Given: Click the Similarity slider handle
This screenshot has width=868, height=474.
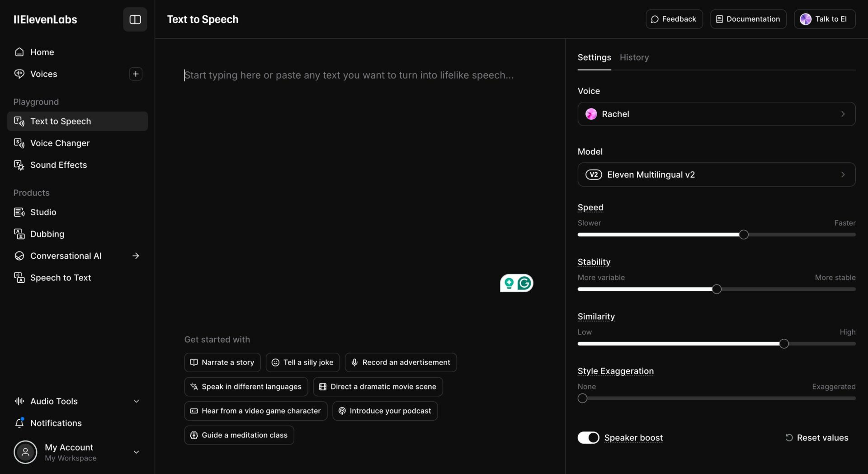Looking at the screenshot, I should coord(784,344).
